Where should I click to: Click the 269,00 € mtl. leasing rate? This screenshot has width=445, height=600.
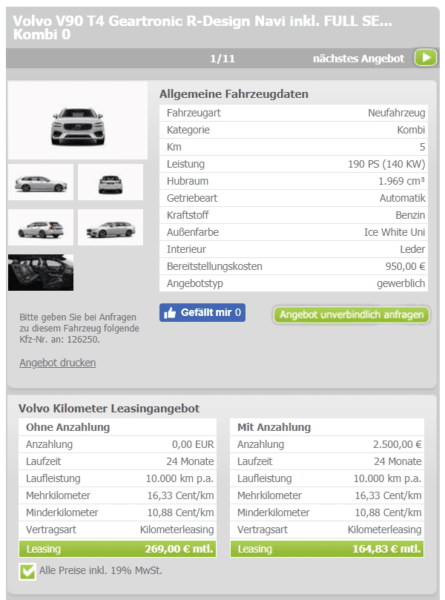tap(179, 549)
